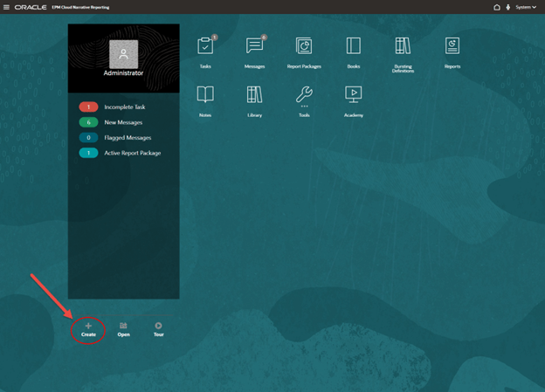Open the Active Report Package link

coord(132,153)
